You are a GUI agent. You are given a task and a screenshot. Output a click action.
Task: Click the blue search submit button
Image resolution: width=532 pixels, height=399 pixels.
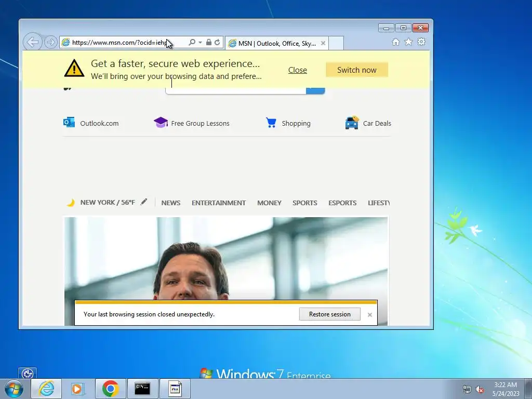pyautogui.click(x=315, y=90)
